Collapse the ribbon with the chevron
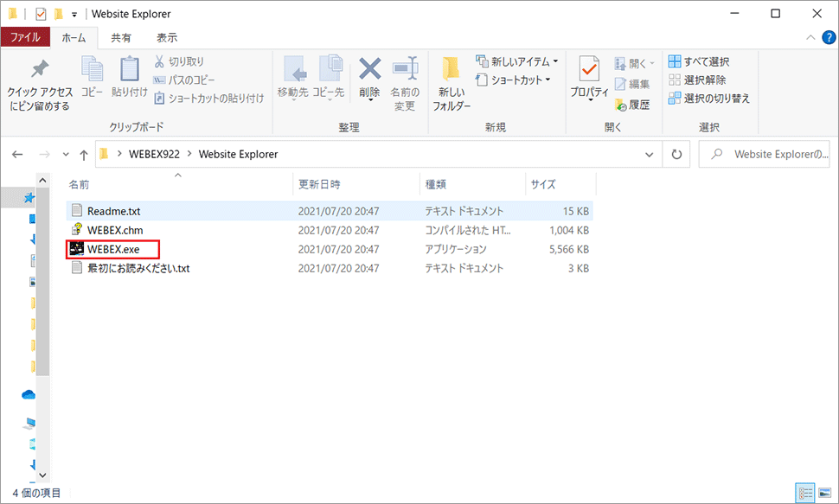The width and height of the screenshot is (839, 504). tap(810, 37)
